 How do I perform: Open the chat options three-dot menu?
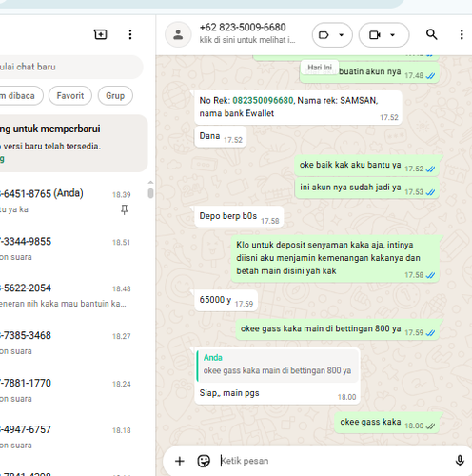coord(462,34)
